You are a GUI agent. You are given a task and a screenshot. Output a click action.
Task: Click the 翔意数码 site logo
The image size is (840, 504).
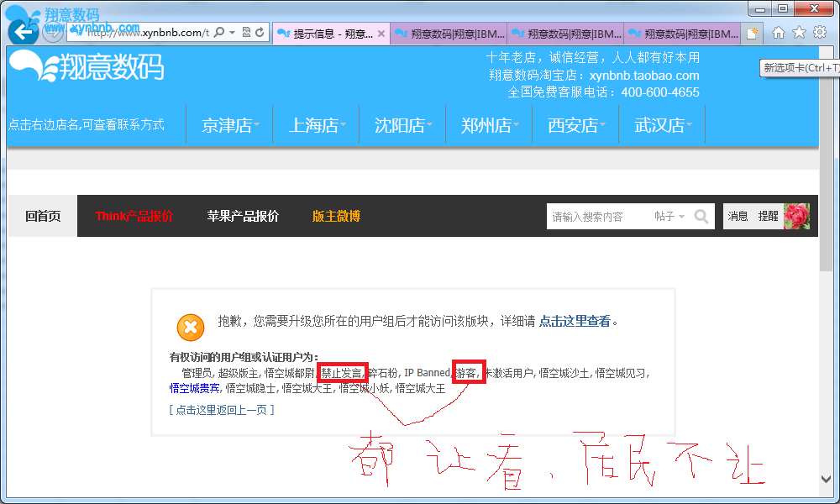click(x=87, y=66)
